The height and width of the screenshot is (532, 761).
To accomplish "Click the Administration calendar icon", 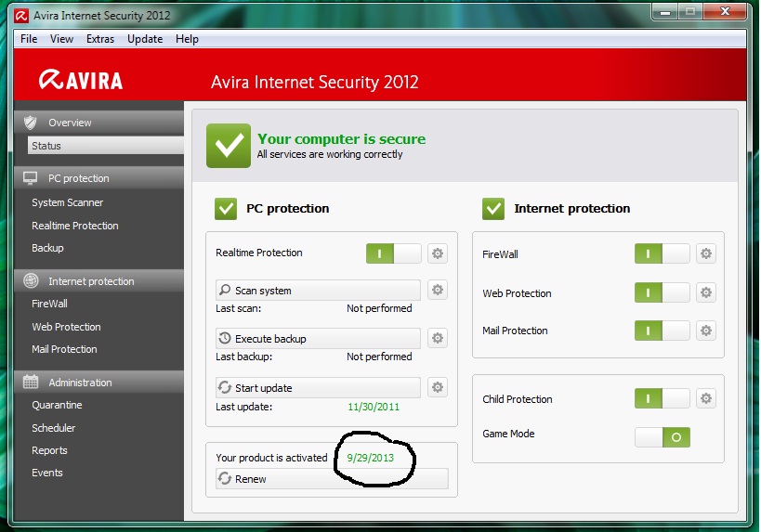I will [x=31, y=382].
